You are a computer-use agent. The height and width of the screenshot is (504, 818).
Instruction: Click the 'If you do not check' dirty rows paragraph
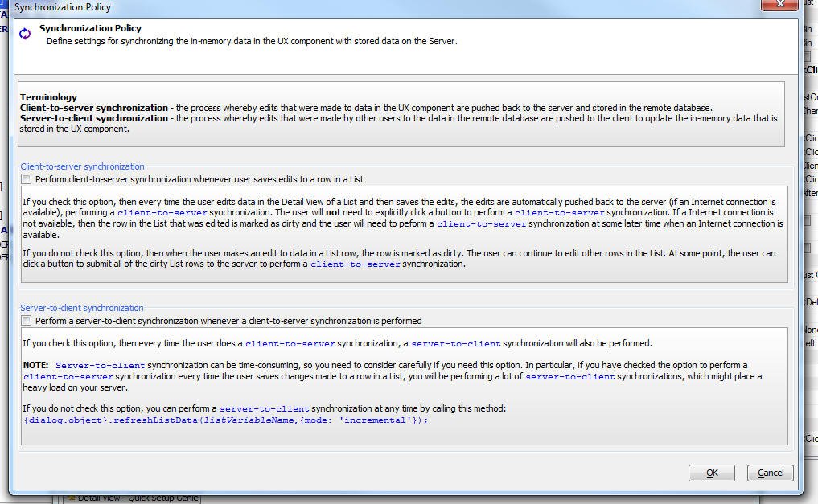(x=398, y=258)
